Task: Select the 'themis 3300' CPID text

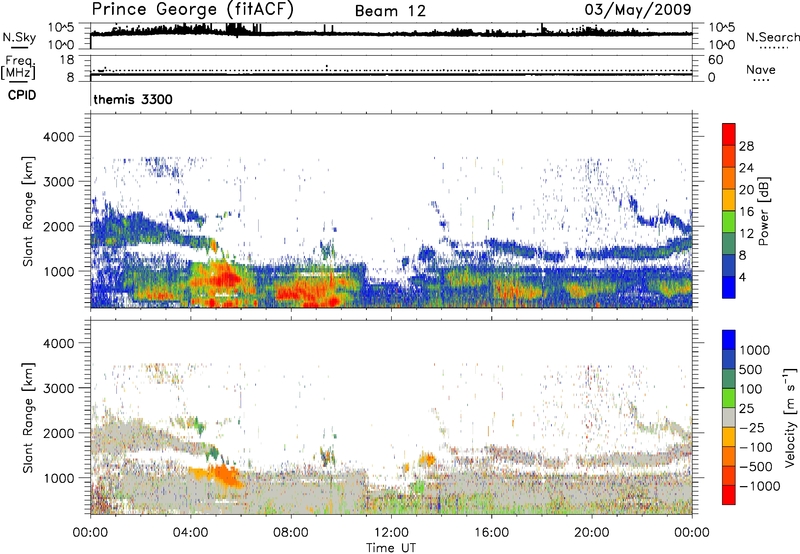Action: coord(133,99)
